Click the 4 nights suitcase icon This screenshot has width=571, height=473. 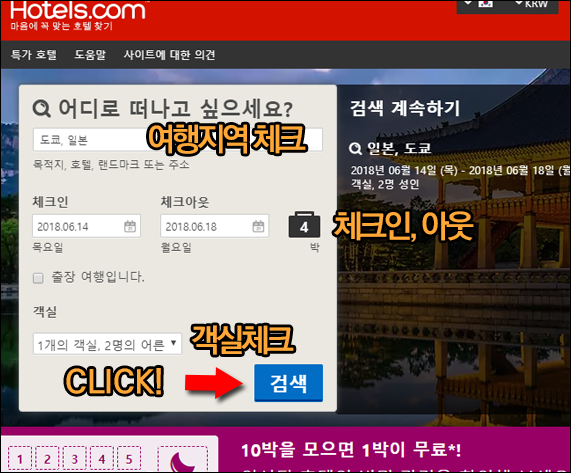[x=304, y=225]
